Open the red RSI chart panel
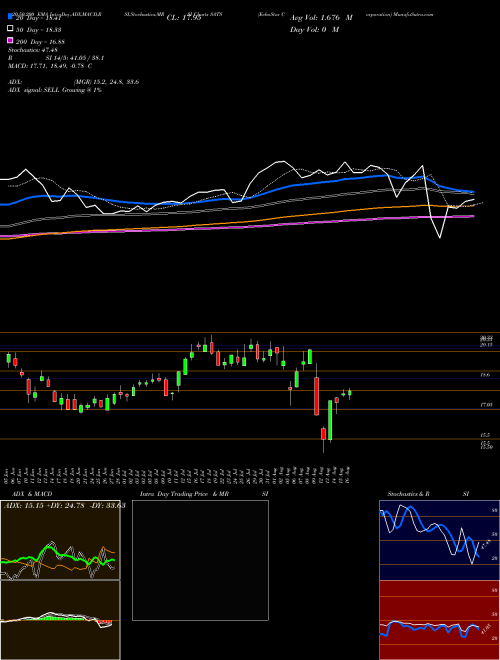Image resolution: width=500 pixels, height=660 pixels. 439,620
